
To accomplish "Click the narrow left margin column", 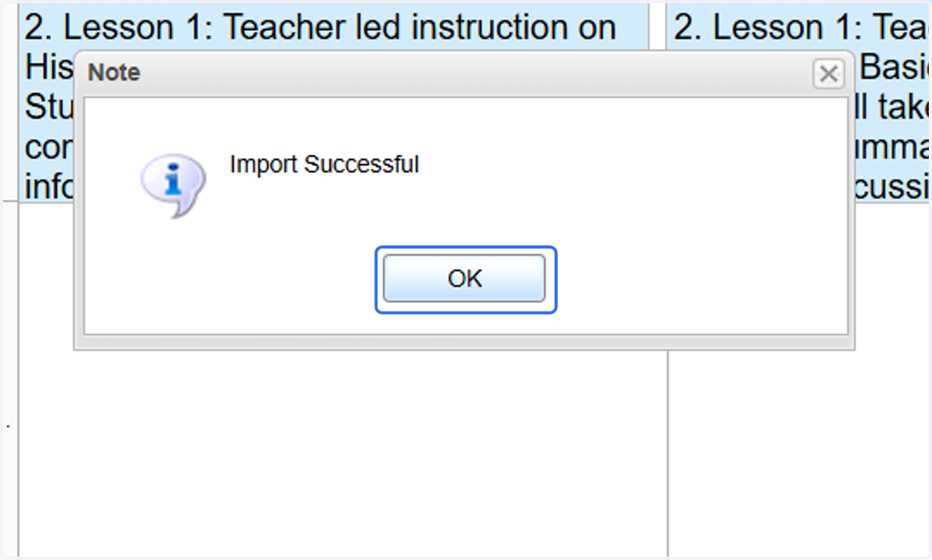I will tap(10, 373).
